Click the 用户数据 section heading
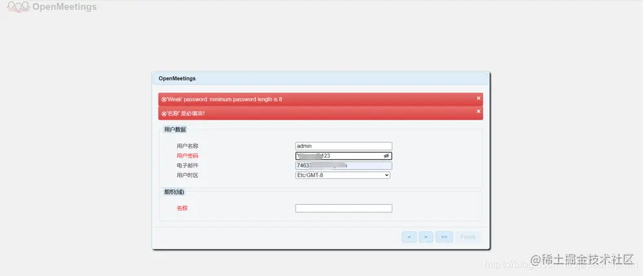Screen dimensions: 644x276 (175, 129)
